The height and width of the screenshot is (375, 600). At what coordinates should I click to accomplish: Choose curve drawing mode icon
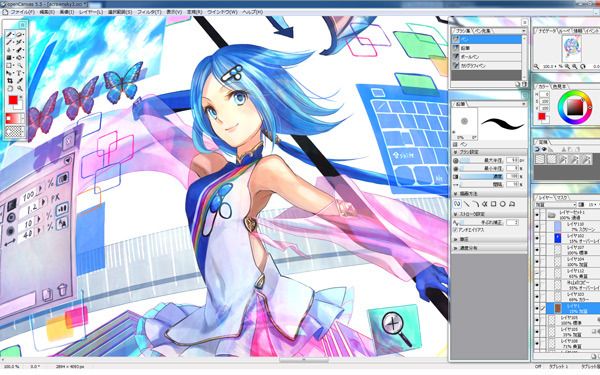[x=476, y=204]
